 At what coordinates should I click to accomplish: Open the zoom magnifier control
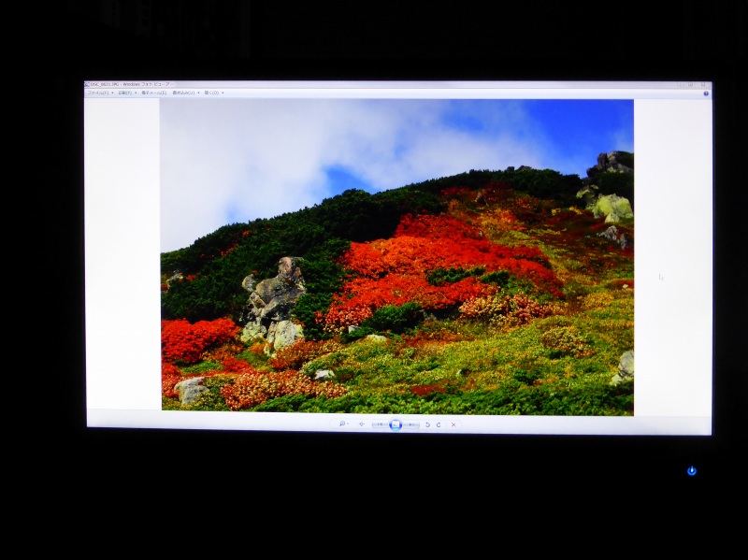tap(341, 424)
